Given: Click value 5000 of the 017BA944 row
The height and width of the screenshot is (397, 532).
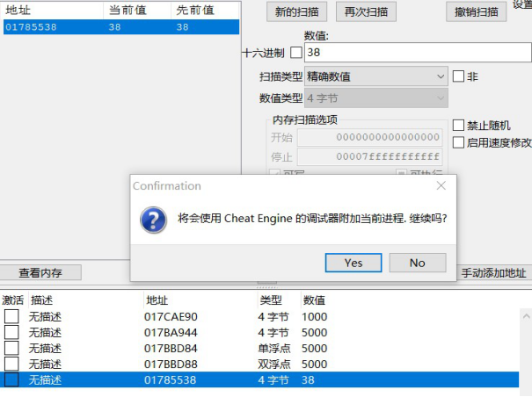Looking at the screenshot, I should pos(314,332).
